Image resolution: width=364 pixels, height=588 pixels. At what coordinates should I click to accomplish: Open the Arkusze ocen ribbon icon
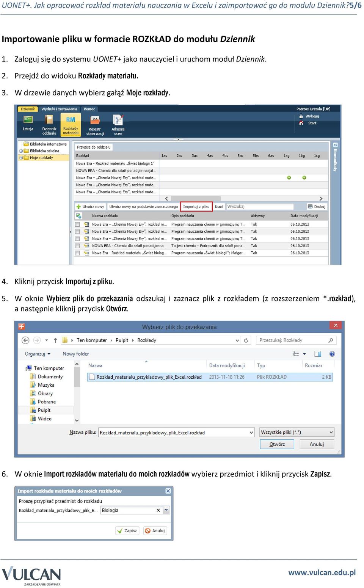pos(118,125)
